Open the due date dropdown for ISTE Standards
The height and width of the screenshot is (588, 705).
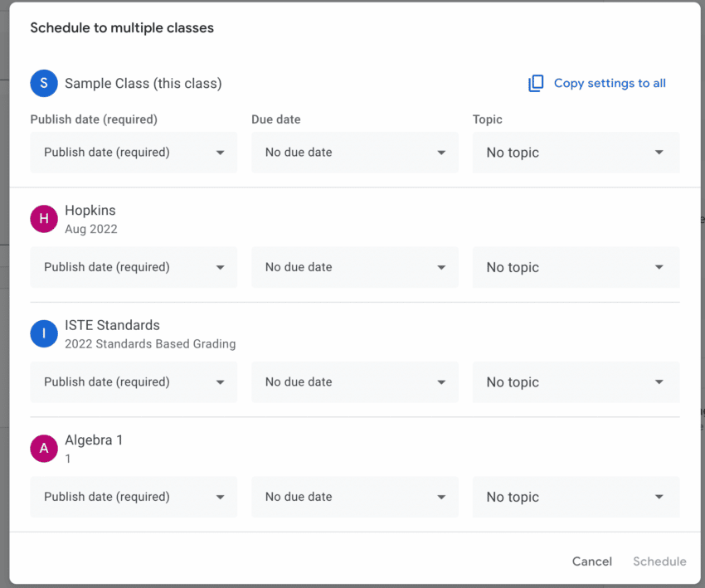355,381
